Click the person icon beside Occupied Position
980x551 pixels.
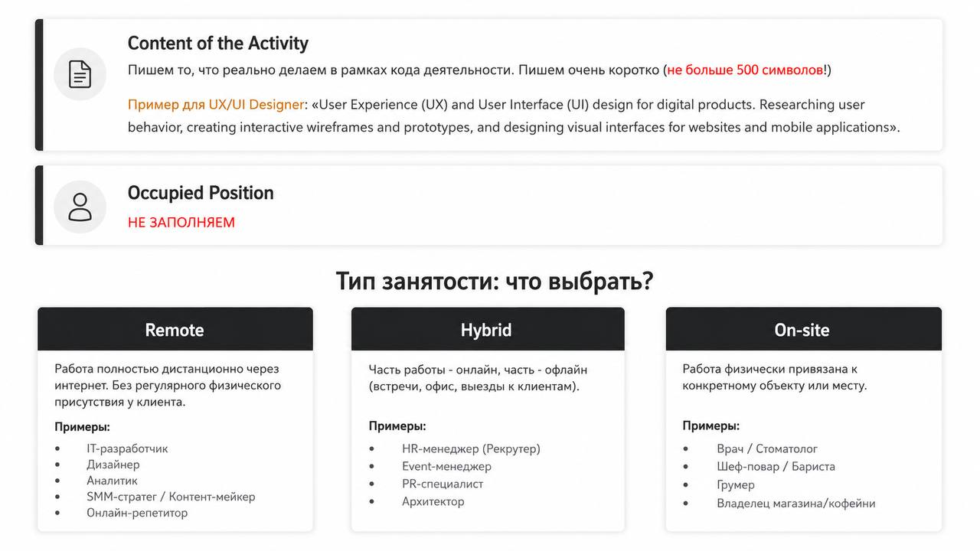(80, 207)
